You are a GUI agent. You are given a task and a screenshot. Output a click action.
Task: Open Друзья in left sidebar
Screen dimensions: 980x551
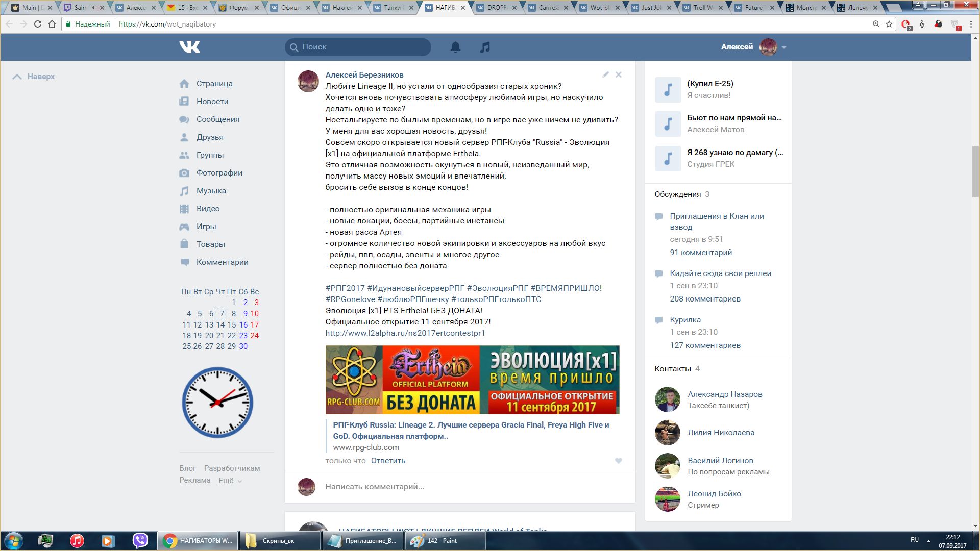click(x=210, y=137)
